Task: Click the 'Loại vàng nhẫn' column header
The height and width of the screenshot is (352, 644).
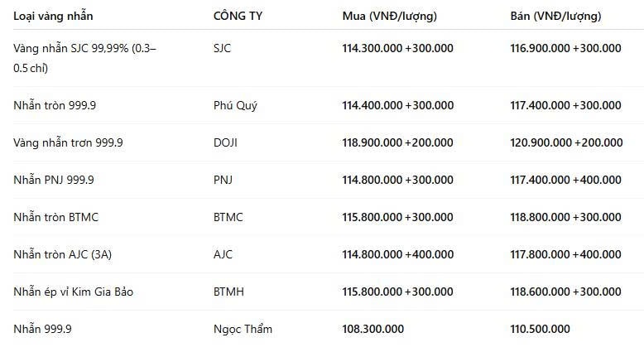Action: point(53,16)
